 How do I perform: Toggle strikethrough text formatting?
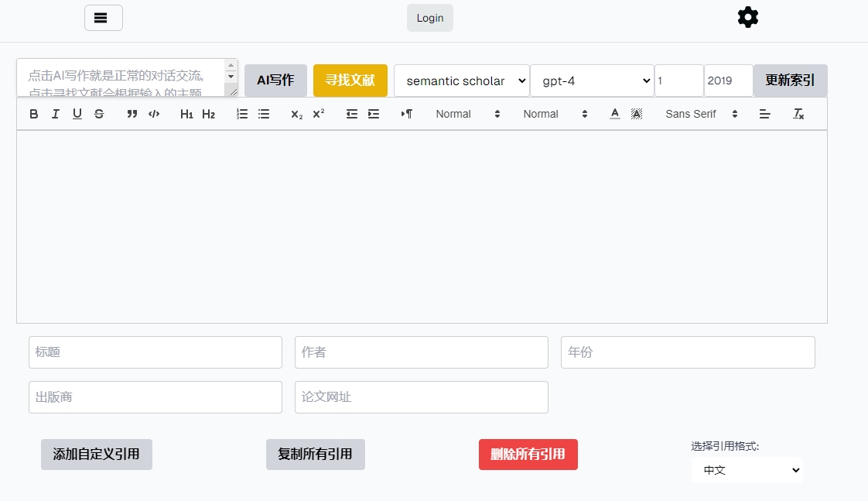pos(99,114)
